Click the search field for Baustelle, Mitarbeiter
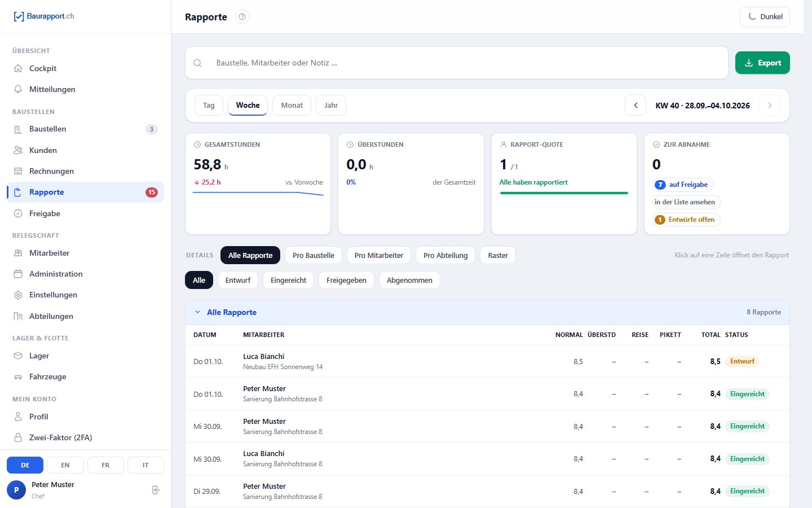Viewport: 812px width, 508px height. pos(457,63)
